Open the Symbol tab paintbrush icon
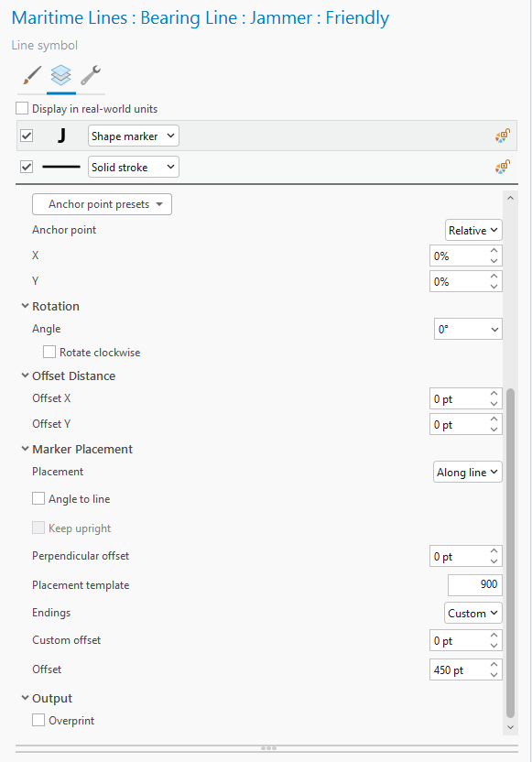The width and height of the screenshot is (532, 762). 31,75
